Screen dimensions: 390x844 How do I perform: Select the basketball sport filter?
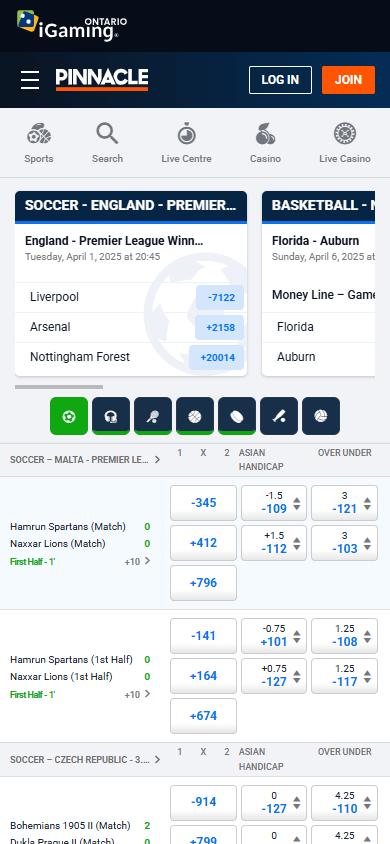pos(195,416)
